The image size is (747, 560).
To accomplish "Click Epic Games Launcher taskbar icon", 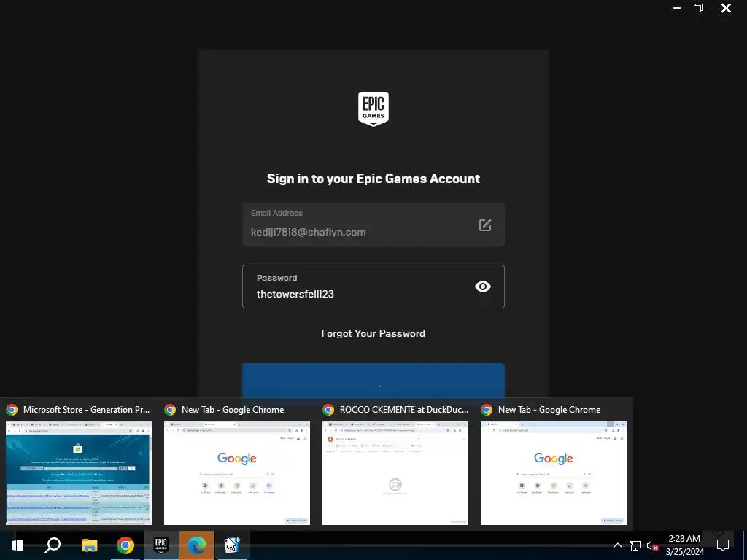I will pyautogui.click(x=161, y=545).
